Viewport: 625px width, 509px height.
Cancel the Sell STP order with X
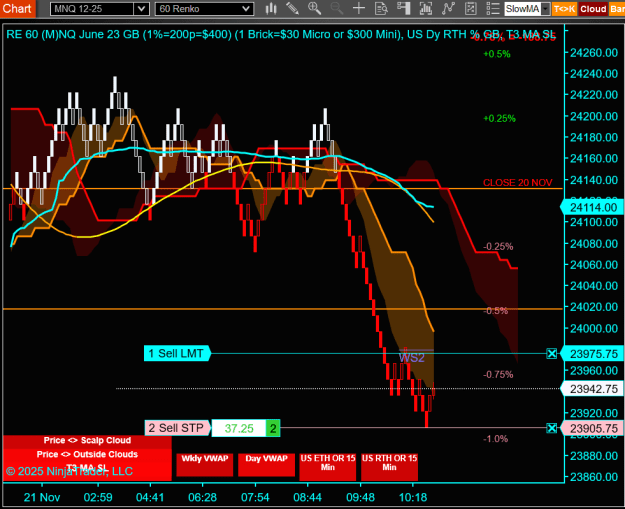552,428
